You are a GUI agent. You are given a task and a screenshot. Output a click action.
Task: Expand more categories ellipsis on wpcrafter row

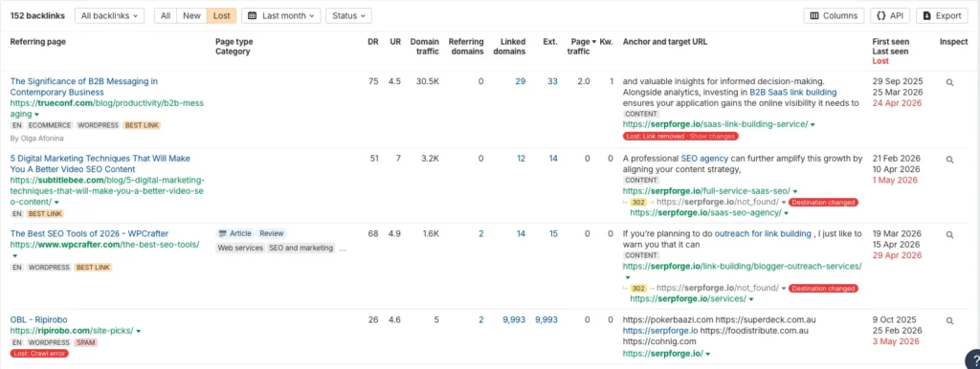point(342,249)
